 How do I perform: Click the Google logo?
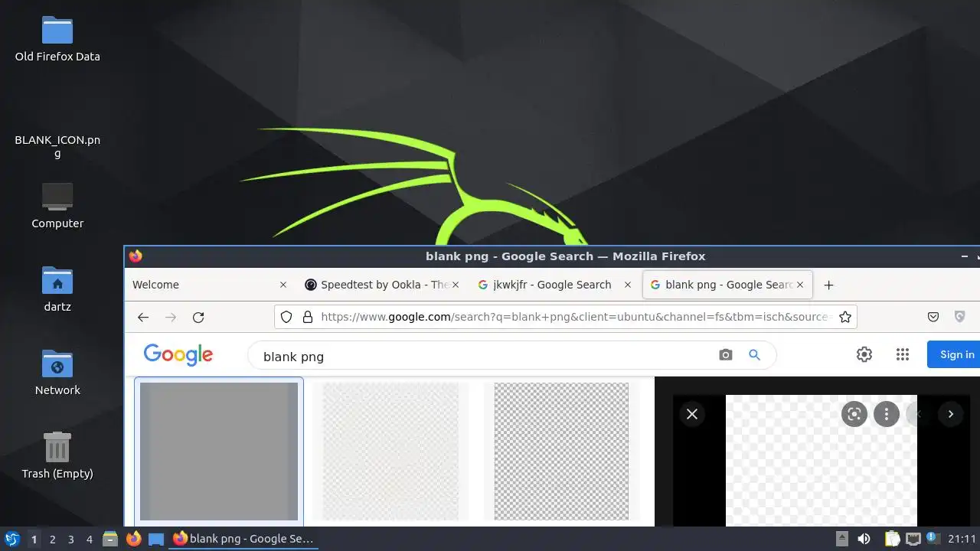(178, 354)
